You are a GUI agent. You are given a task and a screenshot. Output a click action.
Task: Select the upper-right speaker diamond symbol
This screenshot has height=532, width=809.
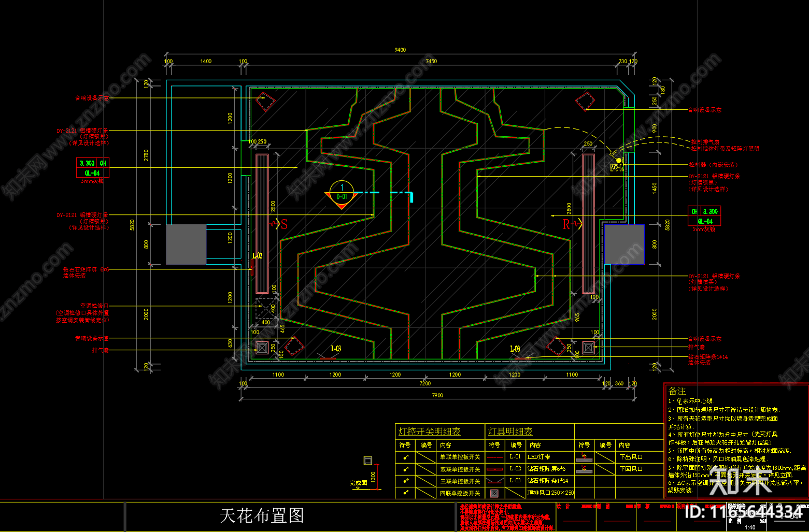(585, 101)
